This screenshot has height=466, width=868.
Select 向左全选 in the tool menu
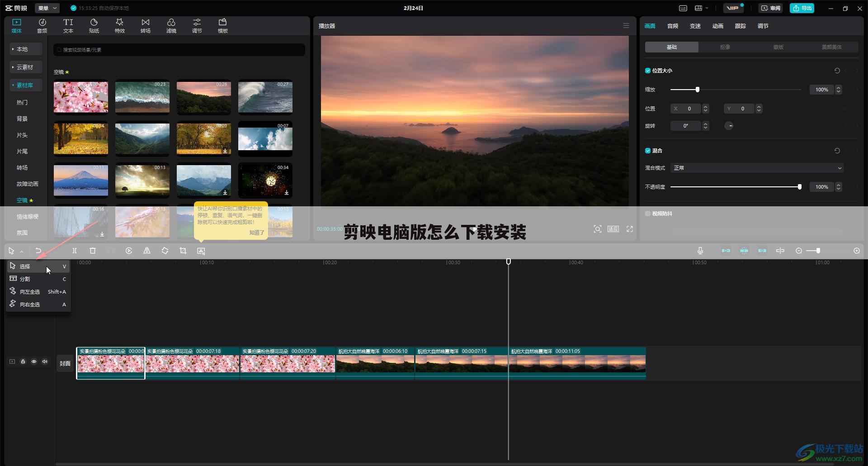click(x=38, y=292)
